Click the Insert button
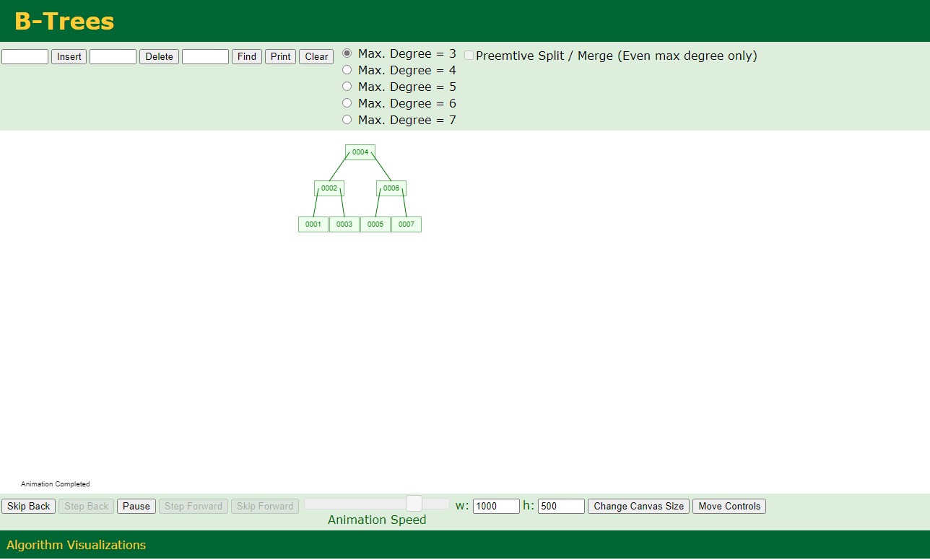Image resolution: width=930 pixels, height=560 pixels. [68, 56]
